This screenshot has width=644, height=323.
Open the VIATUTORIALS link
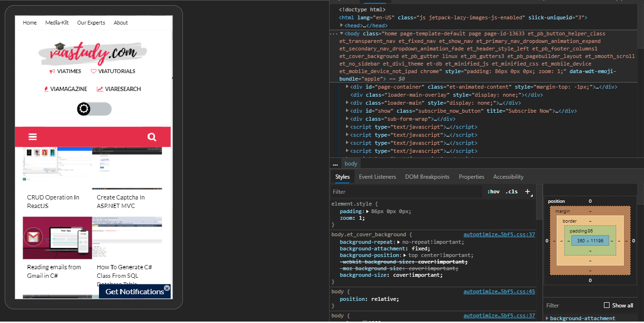tap(117, 71)
